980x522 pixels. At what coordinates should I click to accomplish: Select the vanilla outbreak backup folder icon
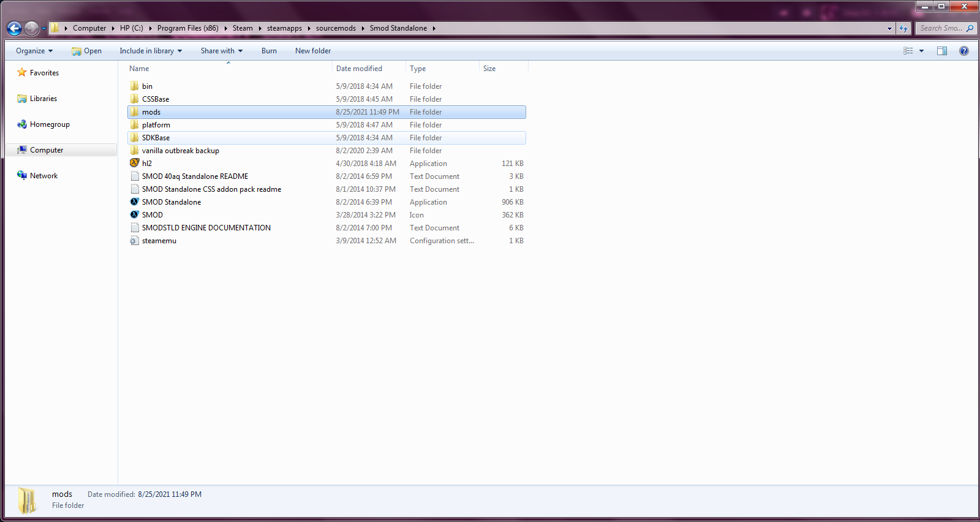coord(135,151)
